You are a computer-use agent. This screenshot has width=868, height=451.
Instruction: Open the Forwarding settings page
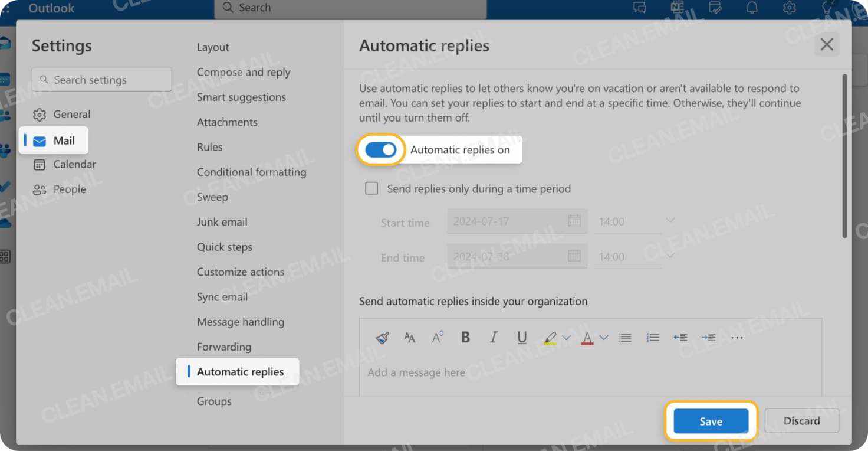(224, 347)
